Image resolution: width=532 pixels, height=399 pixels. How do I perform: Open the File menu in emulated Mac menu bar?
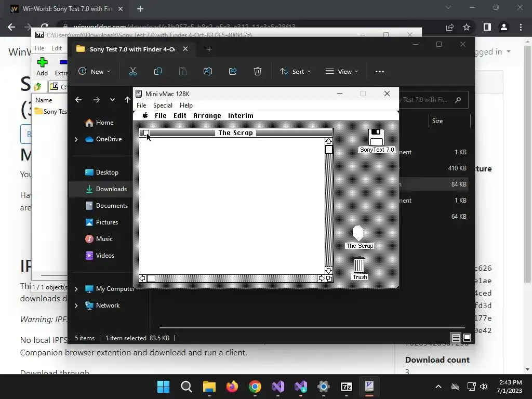pyautogui.click(x=161, y=116)
